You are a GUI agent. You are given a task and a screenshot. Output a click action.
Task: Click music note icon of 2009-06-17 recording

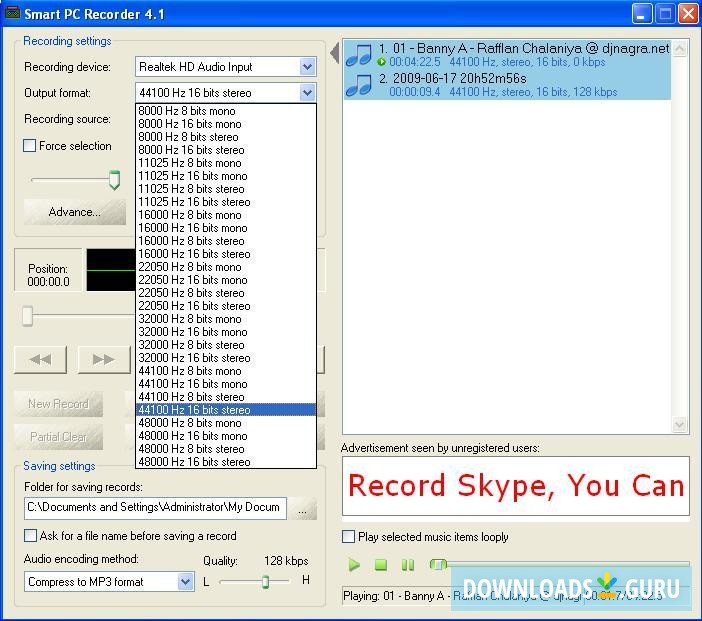pos(359,84)
